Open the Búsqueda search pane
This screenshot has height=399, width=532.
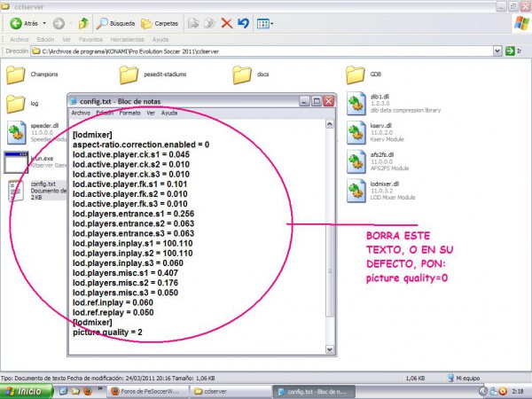coord(115,23)
